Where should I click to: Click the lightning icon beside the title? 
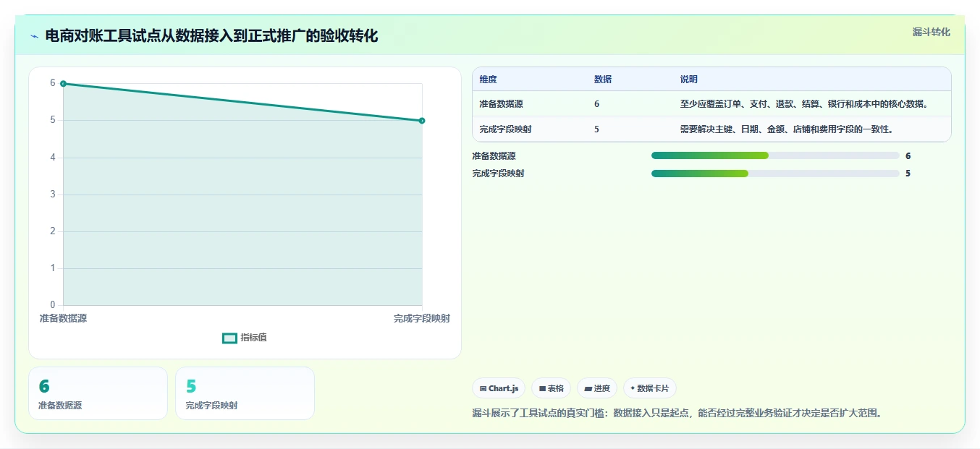(x=34, y=36)
